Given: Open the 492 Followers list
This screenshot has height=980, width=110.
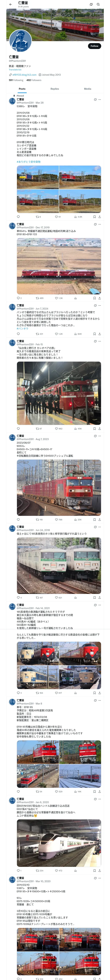Looking at the screenshot, I should (x=34, y=80).
